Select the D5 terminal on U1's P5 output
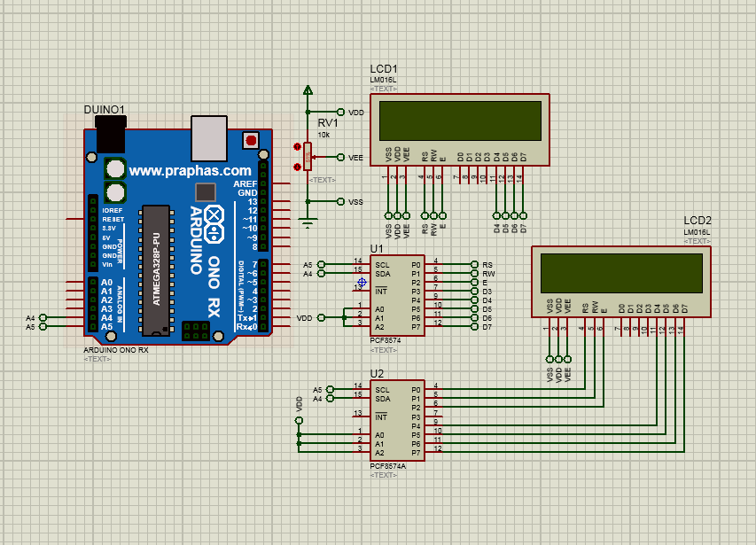Image resolution: width=756 pixels, height=545 pixels. pos(474,309)
